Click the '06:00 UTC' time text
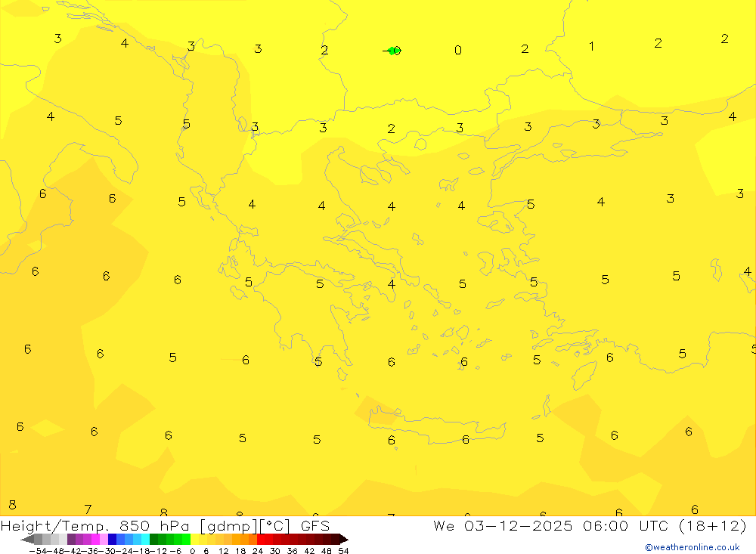This screenshot has height=554, width=756. pos(627,526)
